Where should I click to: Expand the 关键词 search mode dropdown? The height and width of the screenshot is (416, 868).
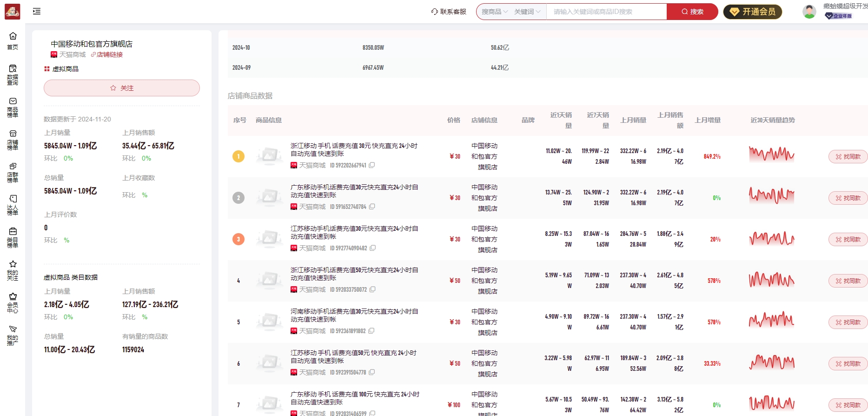[x=527, y=12]
